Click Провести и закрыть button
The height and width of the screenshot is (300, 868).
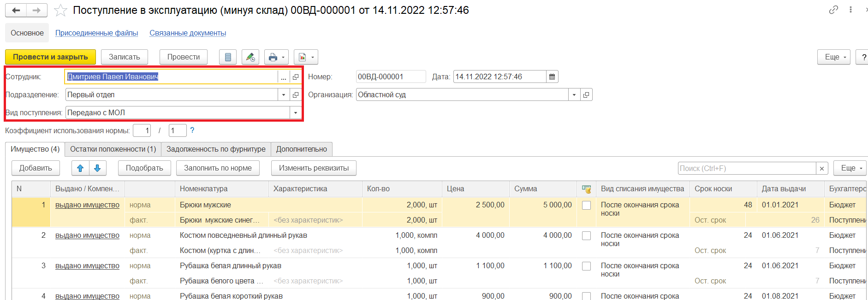pos(50,57)
